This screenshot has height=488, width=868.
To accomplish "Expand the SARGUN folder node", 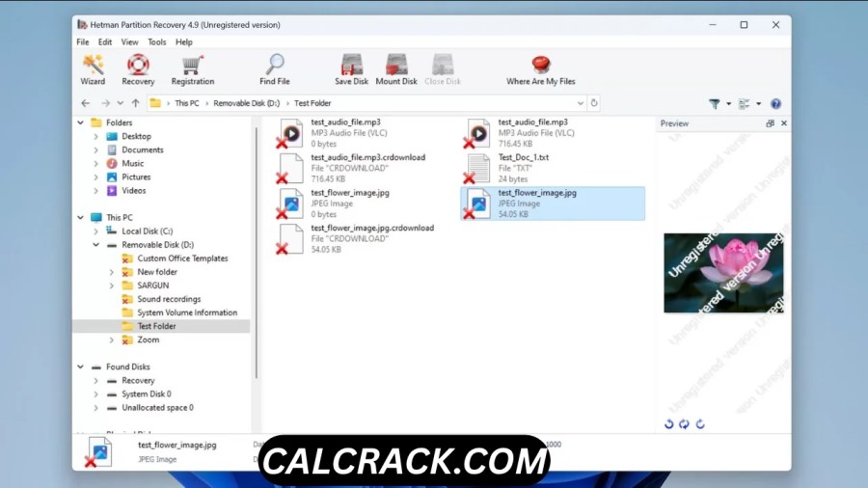I will 111,285.
